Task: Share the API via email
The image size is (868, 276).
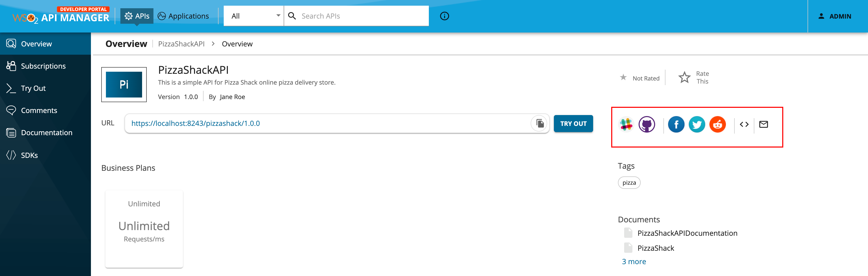Action: coord(764,124)
